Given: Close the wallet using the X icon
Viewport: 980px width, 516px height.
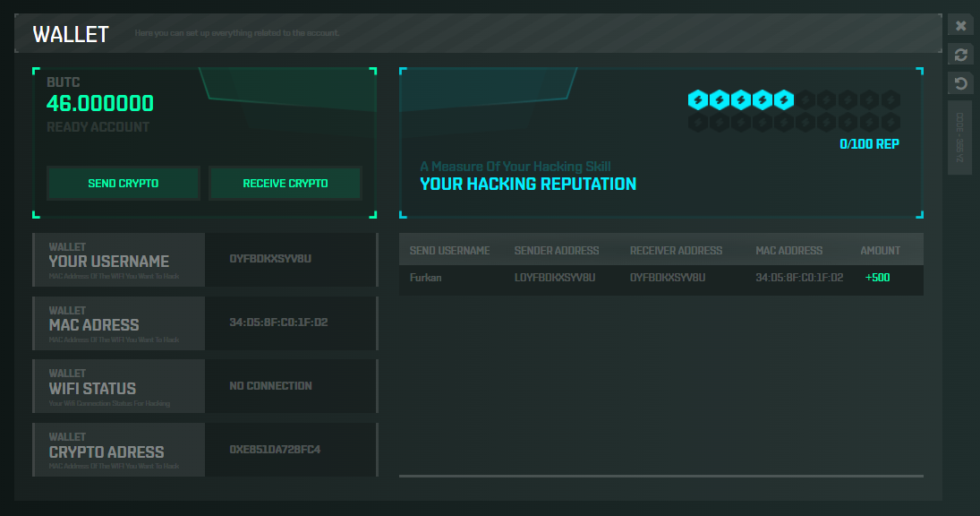Looking at the screenshot, I should tap(960, 25).
